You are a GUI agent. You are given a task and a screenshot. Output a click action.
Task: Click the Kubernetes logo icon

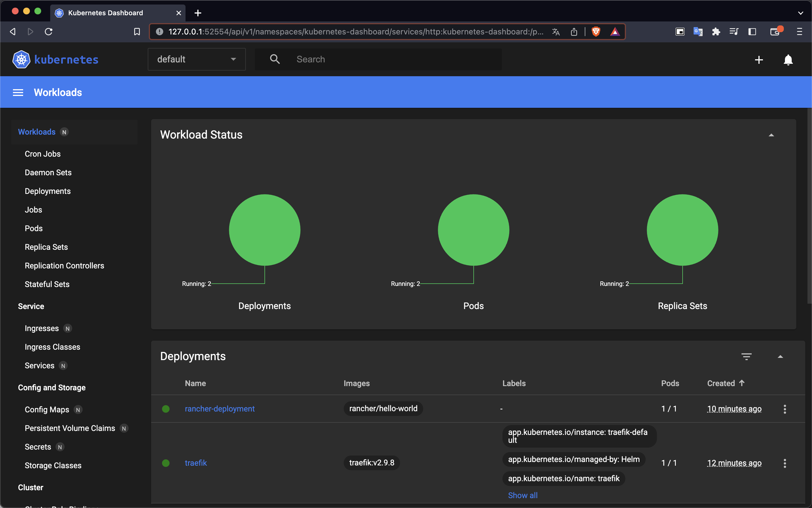point(21,60)
